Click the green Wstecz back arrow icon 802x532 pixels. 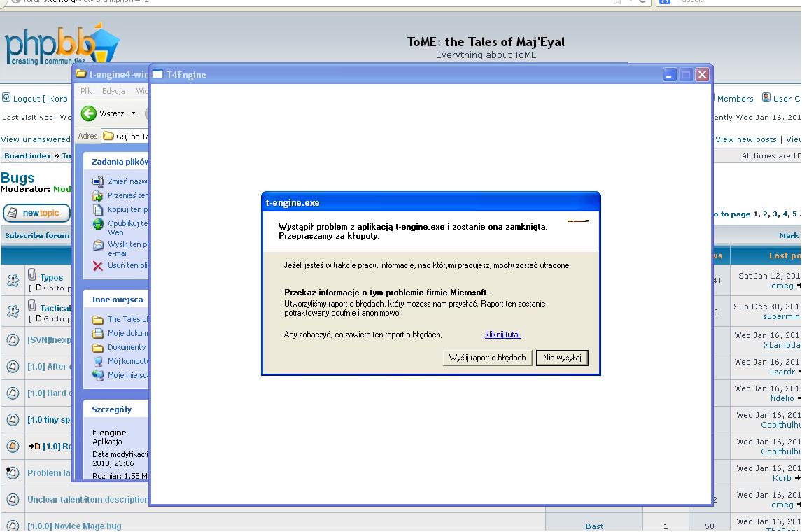click(x=88, y=113)
